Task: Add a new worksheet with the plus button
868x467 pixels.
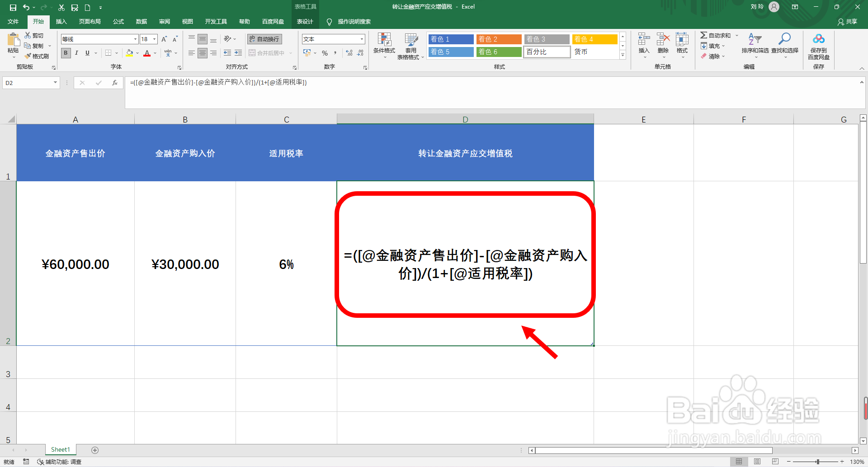Action: (x=95, y=450)
